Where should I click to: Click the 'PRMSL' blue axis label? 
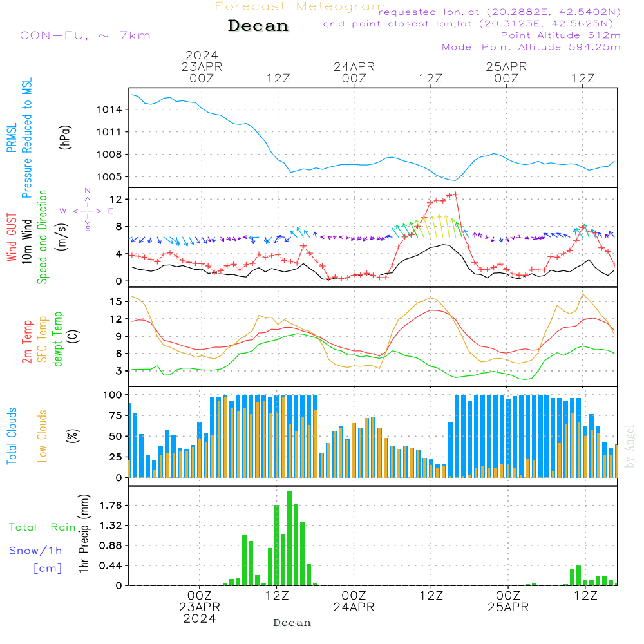[12, 138]
